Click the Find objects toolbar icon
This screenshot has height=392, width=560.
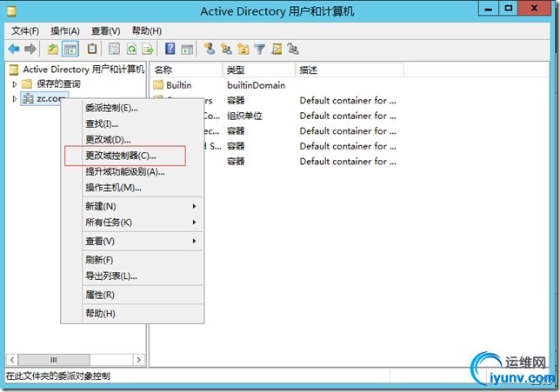(x=277, y=49)
